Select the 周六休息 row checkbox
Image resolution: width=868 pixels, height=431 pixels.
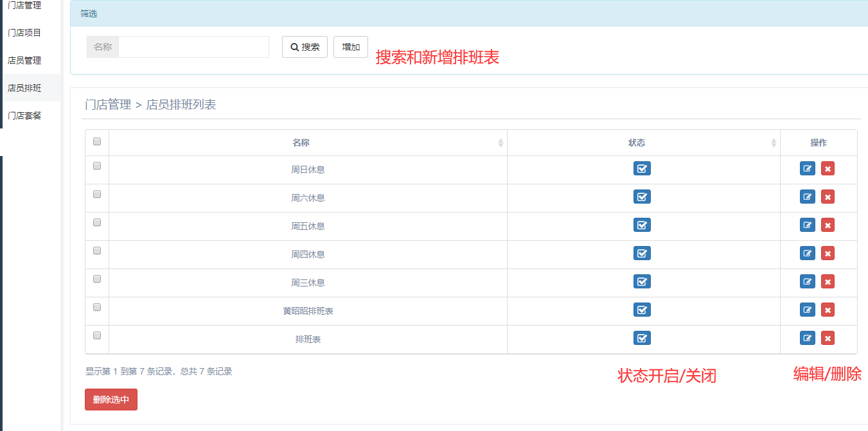[97, 194]
